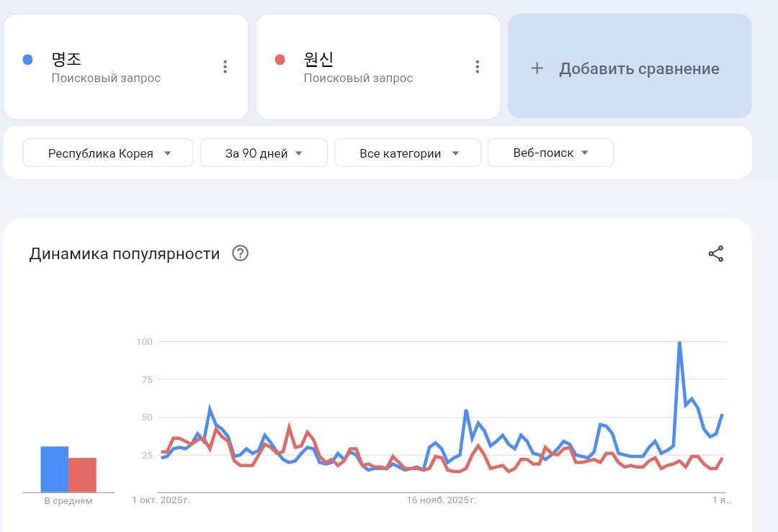778x532 pixels.
Task: Expand the Веб-поиск search type dropdown
Action: coord(550,153)
